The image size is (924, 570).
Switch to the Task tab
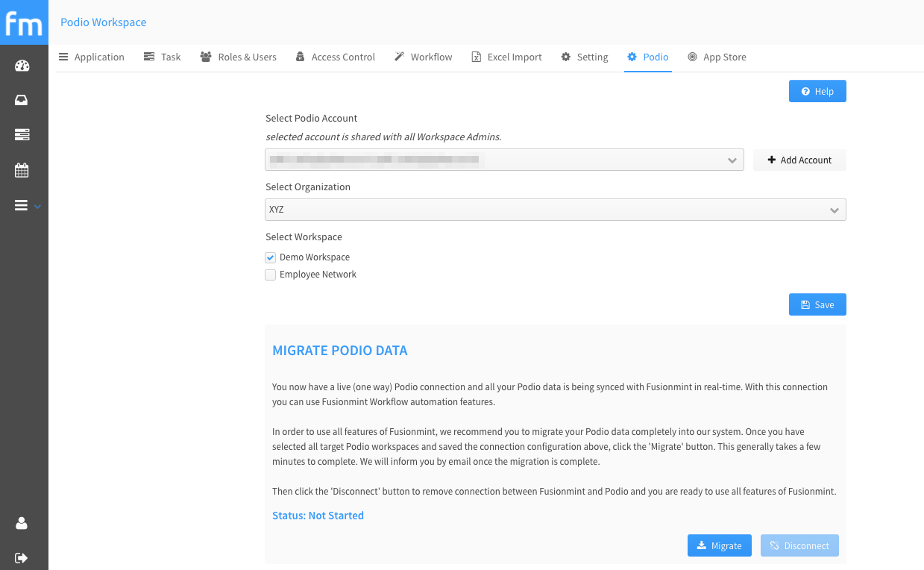tap(163, 57)
